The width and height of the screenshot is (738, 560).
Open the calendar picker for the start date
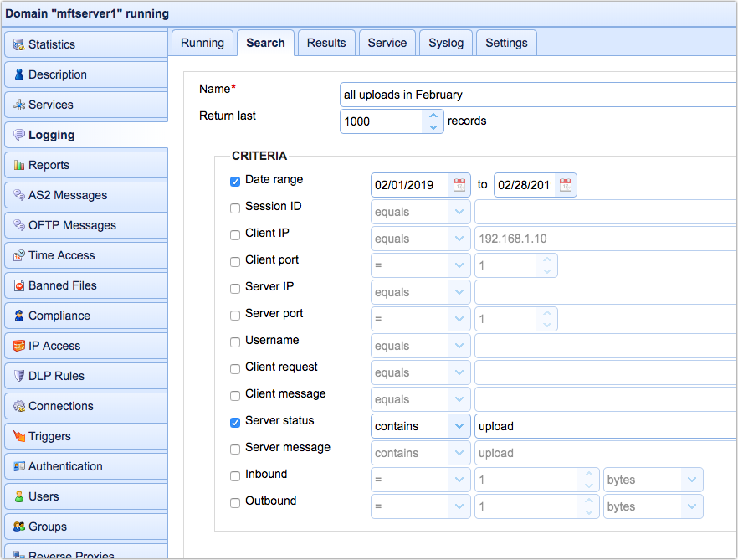459,185
